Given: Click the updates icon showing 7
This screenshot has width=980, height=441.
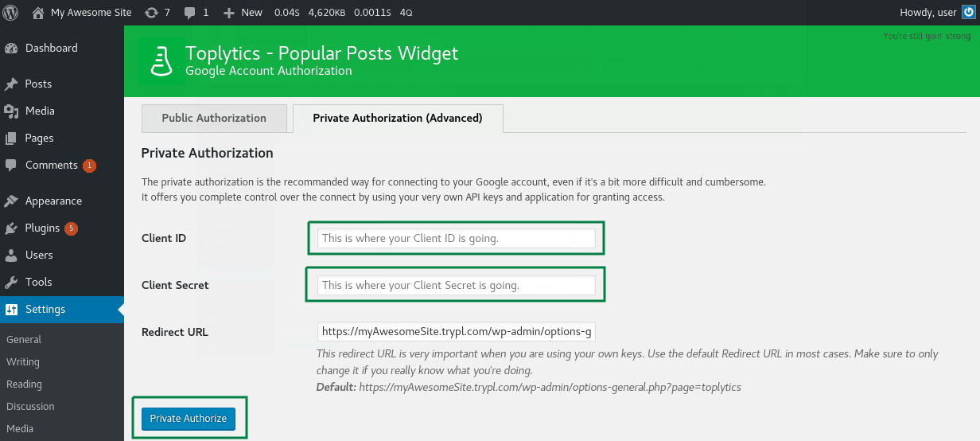Looking at the screenshot, I should click(x=151, y=13).
